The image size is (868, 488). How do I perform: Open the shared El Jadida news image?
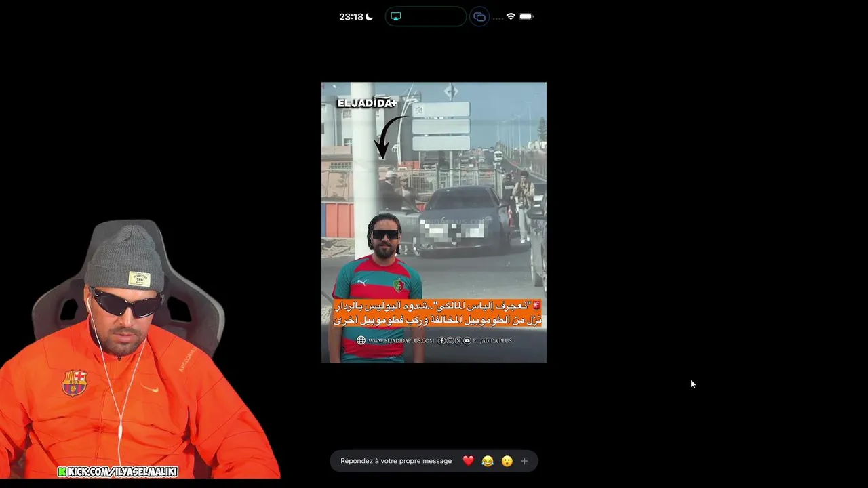click(434, 222)
